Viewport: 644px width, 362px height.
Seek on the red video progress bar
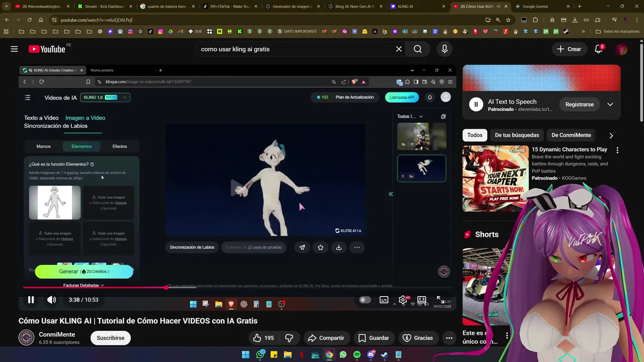tap(237, 288)
